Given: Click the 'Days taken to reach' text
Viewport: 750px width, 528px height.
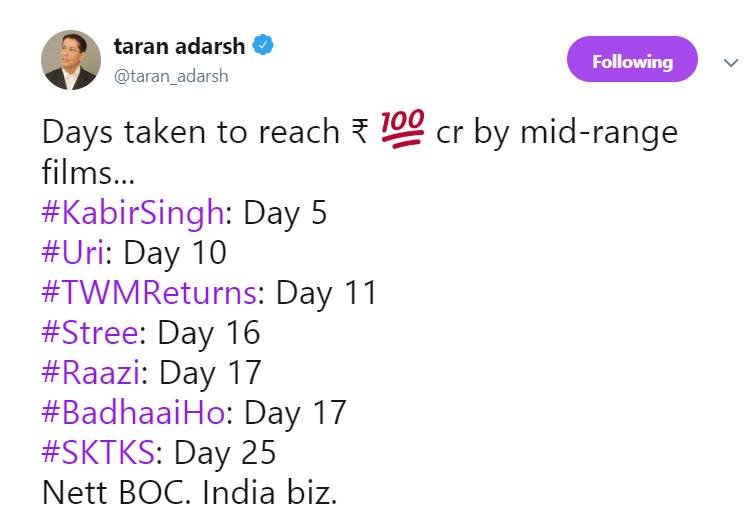Looking at the screenshot, I should click(192, 133).
